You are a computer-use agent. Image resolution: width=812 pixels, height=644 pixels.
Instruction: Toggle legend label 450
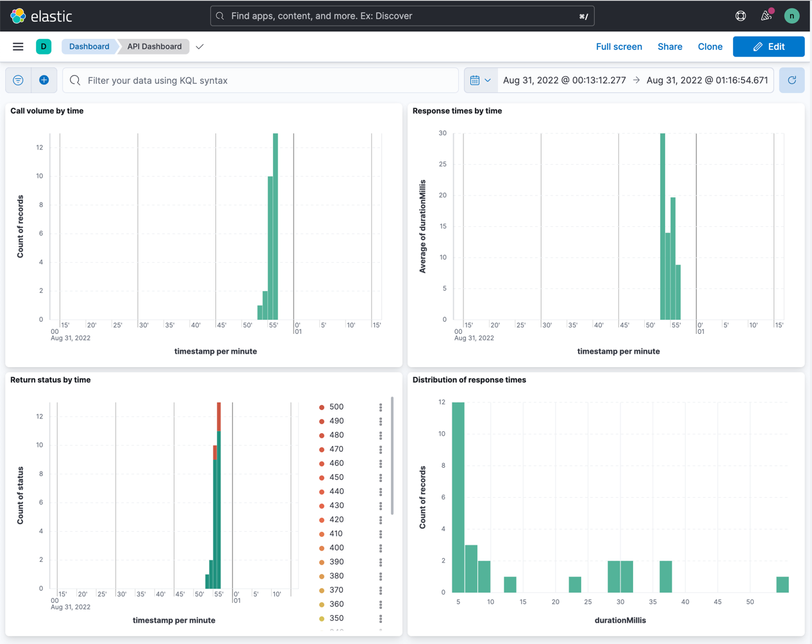336,477
